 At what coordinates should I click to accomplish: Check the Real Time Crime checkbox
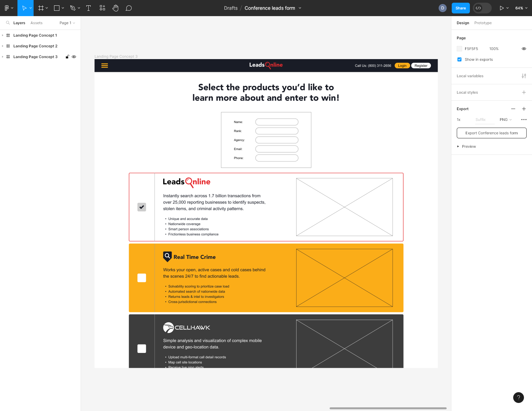(x=142, y=278)
